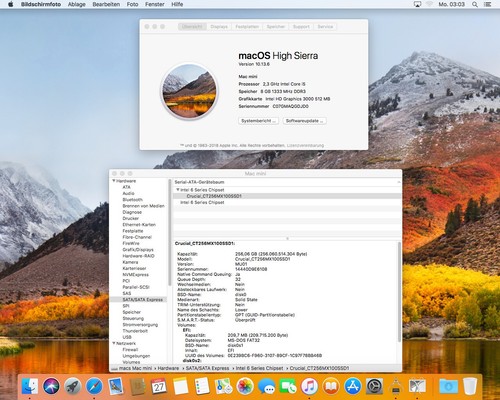The image size is (500, 400).
Task: Switch to the Festplatten tab
Action: pyautogui.click(x=247, y=27)
